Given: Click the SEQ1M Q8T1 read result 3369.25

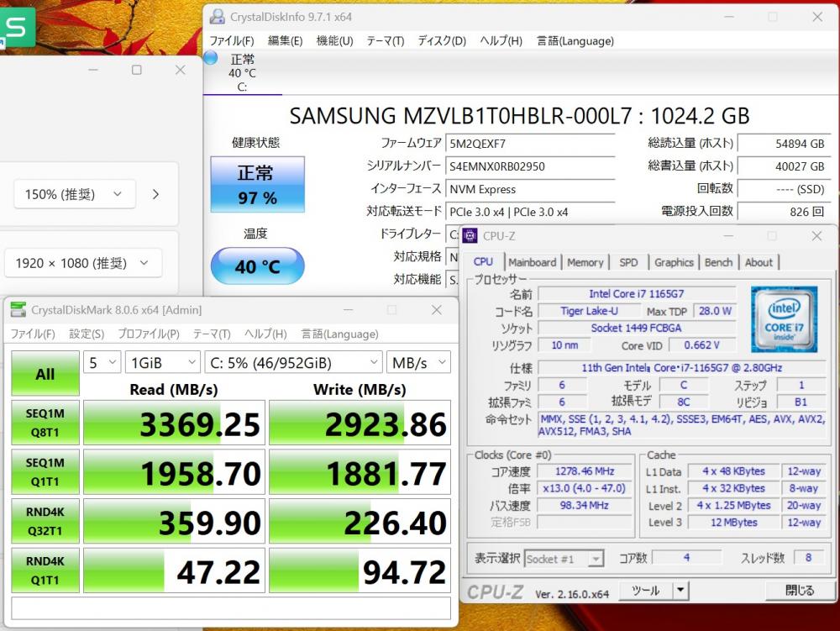Looking at the screenshot, I should [x=174, y=423].
